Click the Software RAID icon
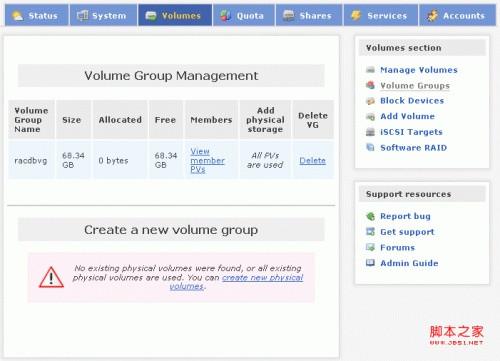Image resolution: width=500 pixels, height=361 pixels. pos(370,147)
